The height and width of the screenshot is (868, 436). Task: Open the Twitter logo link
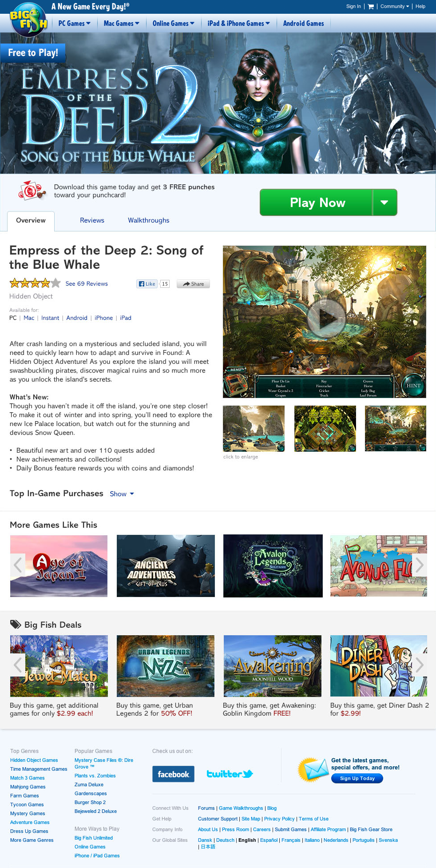pyautogui.click(x=230, y=774)
